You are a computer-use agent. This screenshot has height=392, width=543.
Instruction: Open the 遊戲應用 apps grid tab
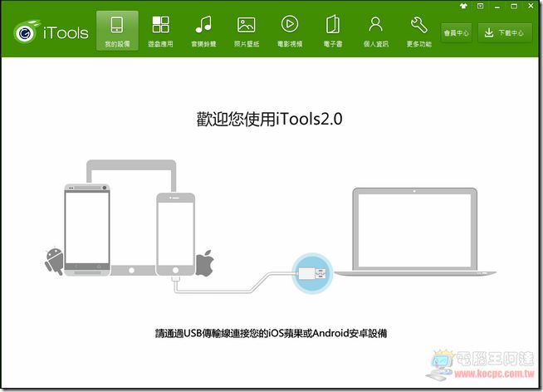pos(160,31)
